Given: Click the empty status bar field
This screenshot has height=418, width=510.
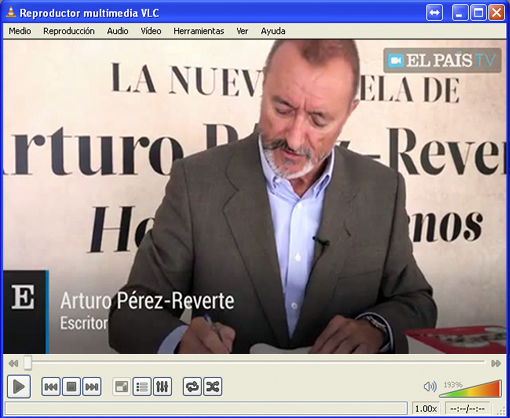Looking at the screenshot, I should pyautogui.click(x=206, y=408).
